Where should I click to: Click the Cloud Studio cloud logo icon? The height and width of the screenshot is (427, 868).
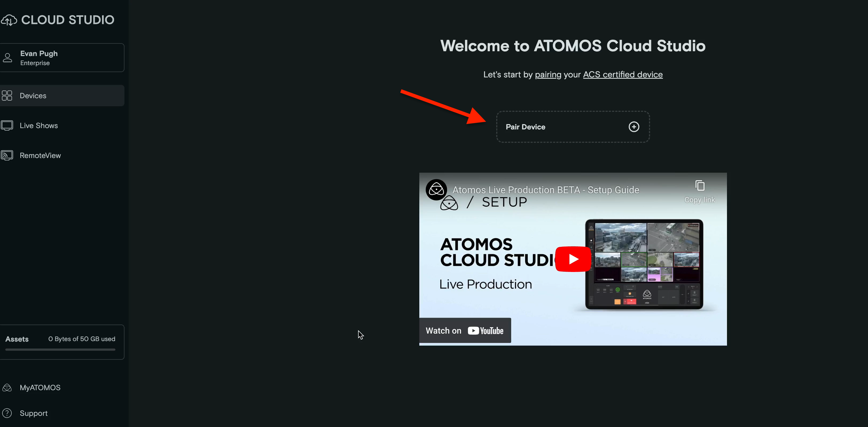pyautogui.click(x=9, y=20)
